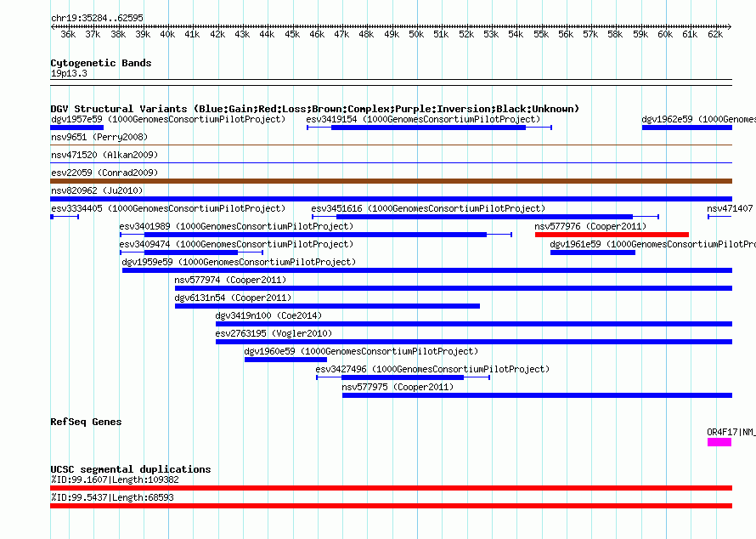The image size is (756, 539).
Task: Click the 36k mark on the ruler
Action: click(x=68, y=34)
